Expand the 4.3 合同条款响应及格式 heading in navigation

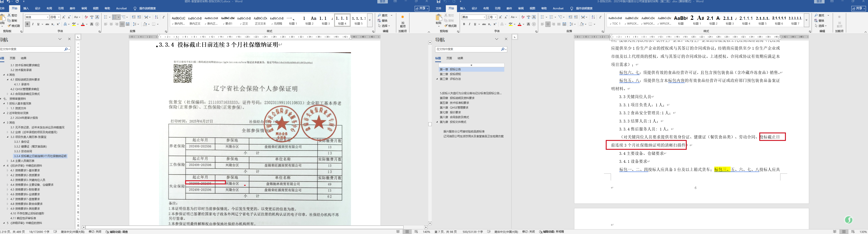[x=8, y=94]
